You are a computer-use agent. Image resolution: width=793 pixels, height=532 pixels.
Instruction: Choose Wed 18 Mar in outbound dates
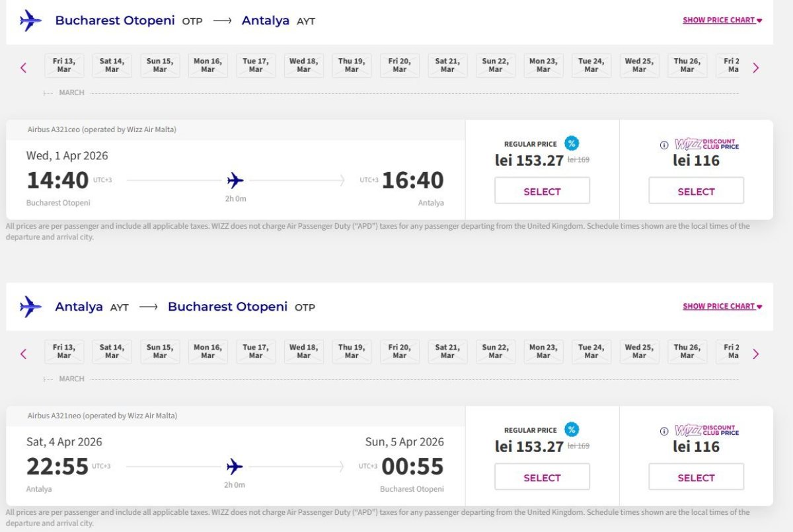point(303,65)
